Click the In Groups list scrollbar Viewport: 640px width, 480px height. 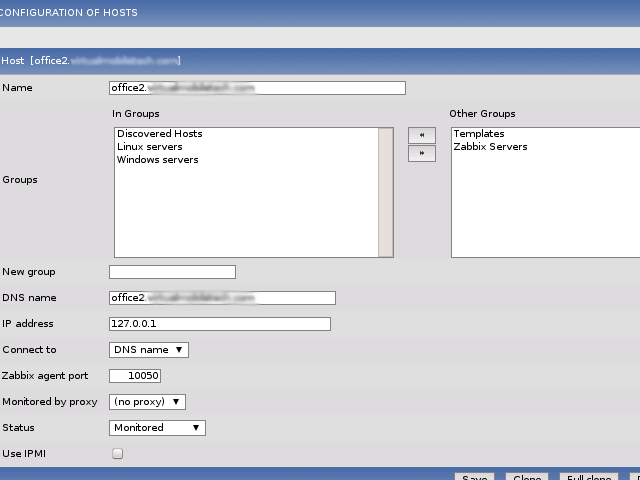coord(385,192)
